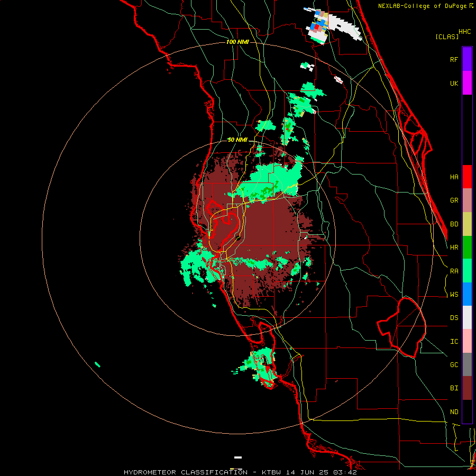Click the ND legend label
476x476 pixels.
tap(454, 412)
